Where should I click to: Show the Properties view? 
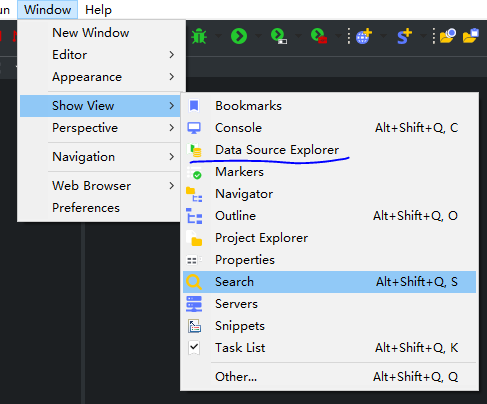click(x=329, y=260)
